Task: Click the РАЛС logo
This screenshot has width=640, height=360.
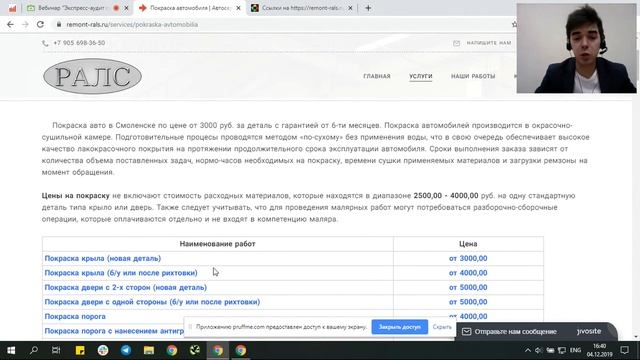Action: tap(92, 76)
